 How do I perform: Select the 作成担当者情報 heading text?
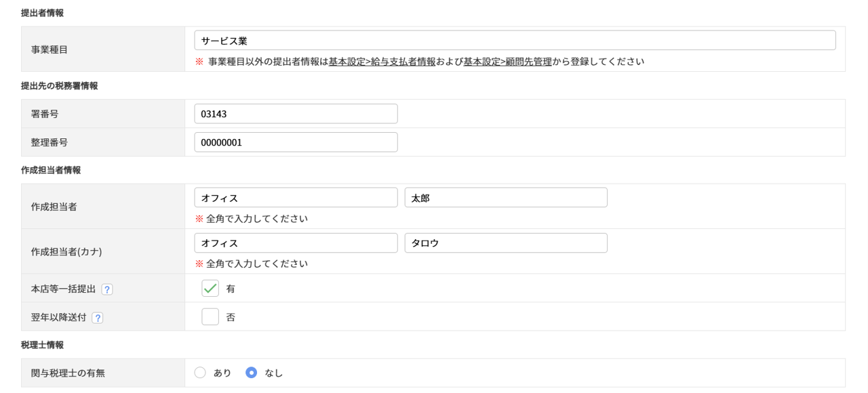pyautogui.click(x=51, y=170)
